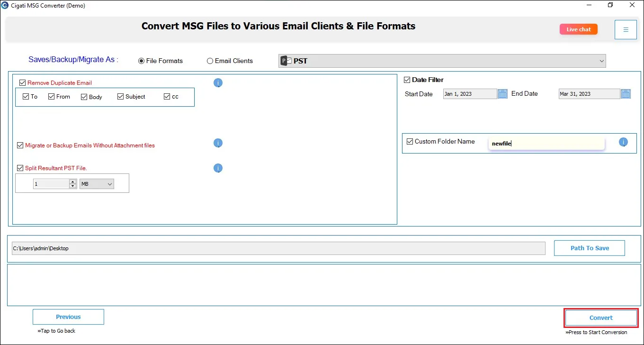Click the Cigati app logo in title bar
Screen dimensions: 644x345
coord(5,5)
